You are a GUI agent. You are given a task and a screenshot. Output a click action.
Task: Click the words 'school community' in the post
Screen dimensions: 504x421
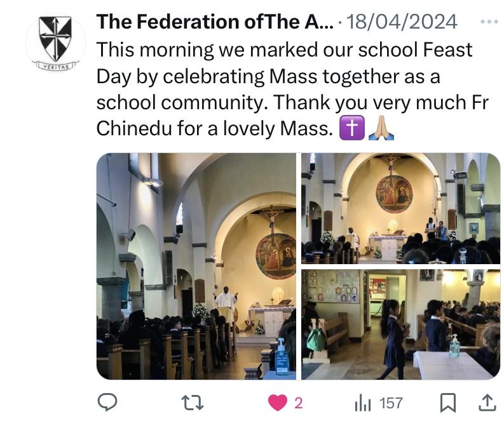pos(183,102)
